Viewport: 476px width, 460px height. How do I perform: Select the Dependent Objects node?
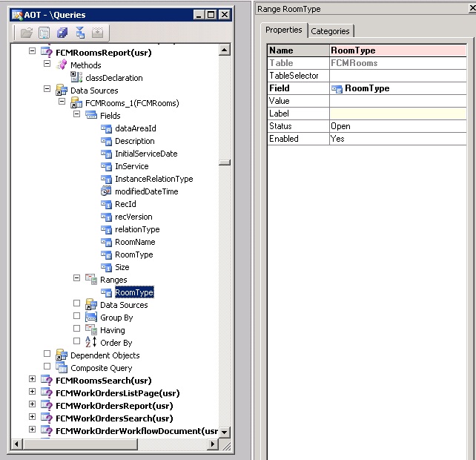105,355
